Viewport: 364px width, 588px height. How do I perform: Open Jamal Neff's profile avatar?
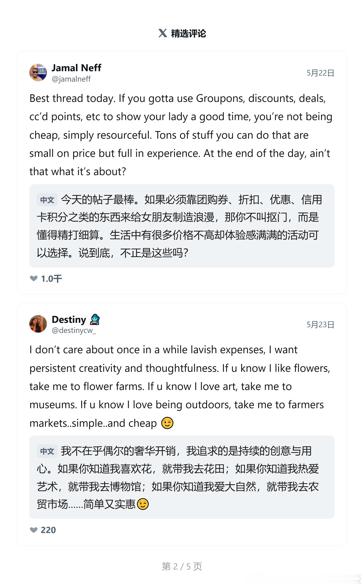[38, 73]
